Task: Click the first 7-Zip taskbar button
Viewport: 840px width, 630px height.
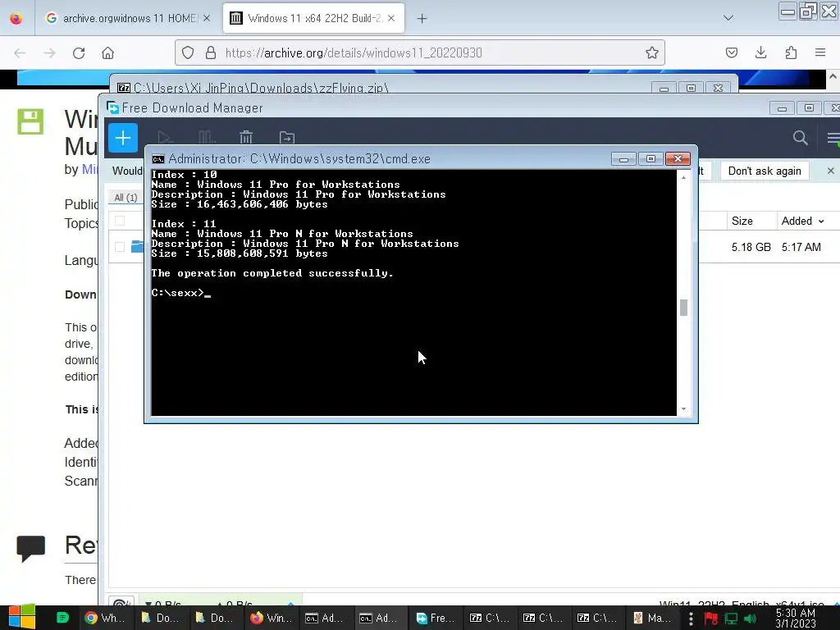Action: (x=489, y=618)
